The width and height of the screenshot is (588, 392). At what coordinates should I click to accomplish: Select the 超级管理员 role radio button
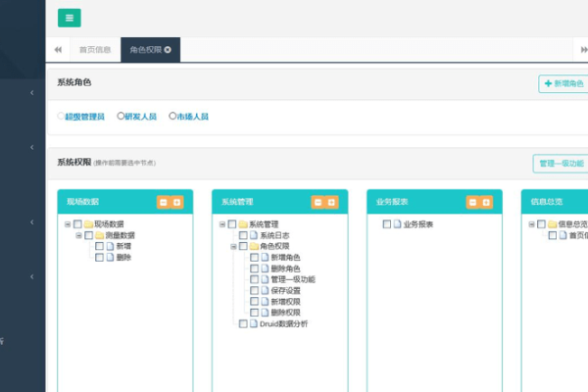pyautogui.click(x=61, y=116)
